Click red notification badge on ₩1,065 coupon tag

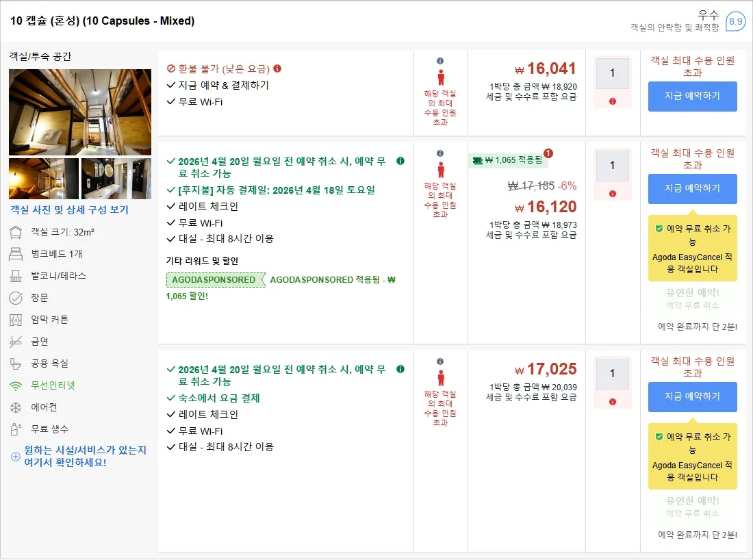coord(548,153)
